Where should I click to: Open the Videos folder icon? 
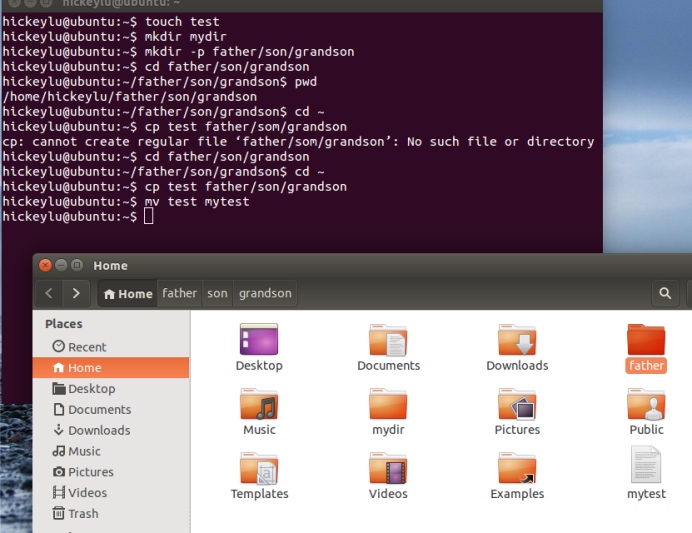point(388,469)
